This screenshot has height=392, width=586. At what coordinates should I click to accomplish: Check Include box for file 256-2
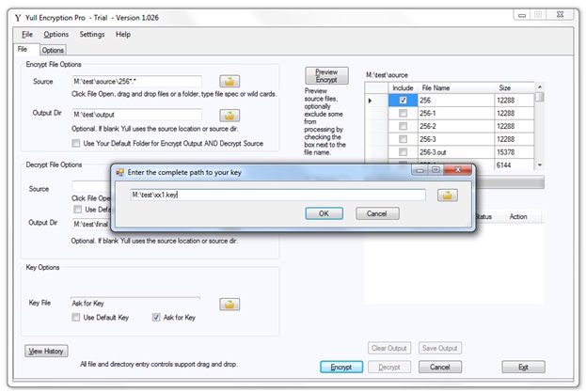pyautogui.click(x=403, y=126)
